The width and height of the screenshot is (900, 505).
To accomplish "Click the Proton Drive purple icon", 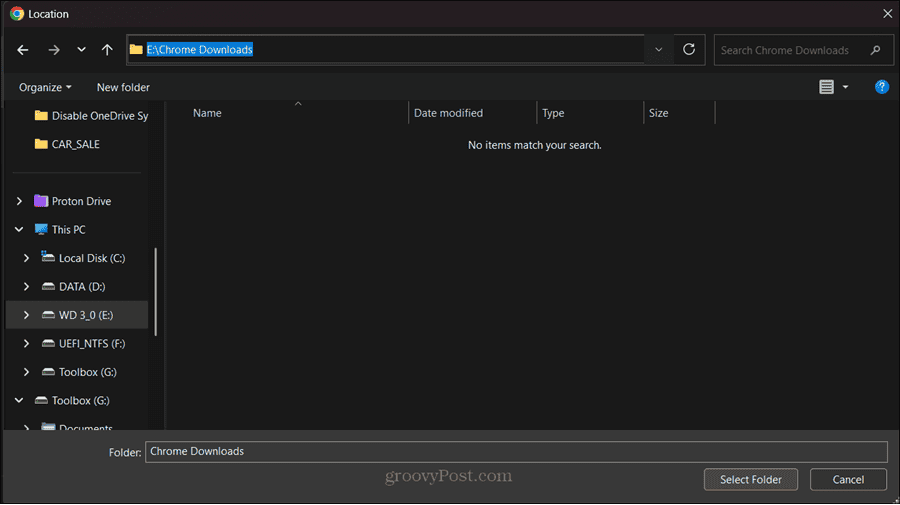I will 41,201.
